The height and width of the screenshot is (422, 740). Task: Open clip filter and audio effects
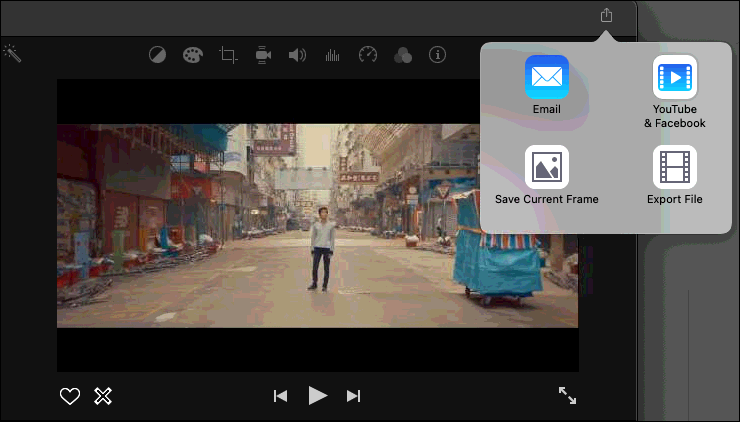coord(402,55)
